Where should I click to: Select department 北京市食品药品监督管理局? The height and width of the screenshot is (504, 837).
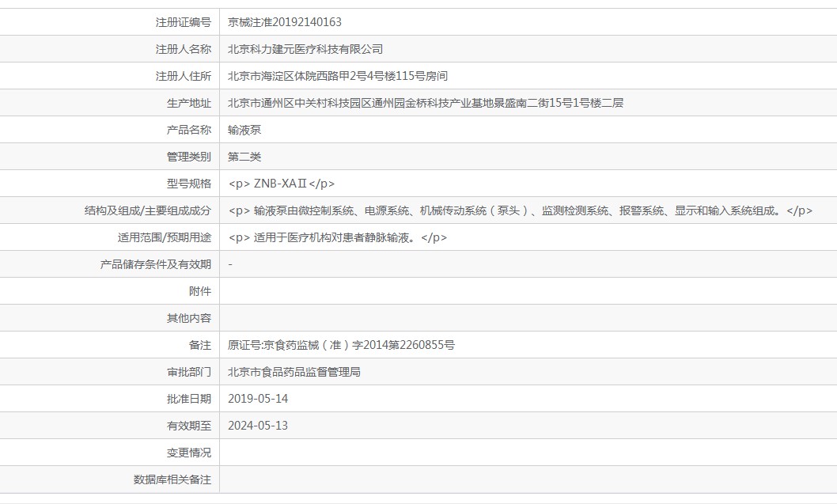click(x=294, y=372)
